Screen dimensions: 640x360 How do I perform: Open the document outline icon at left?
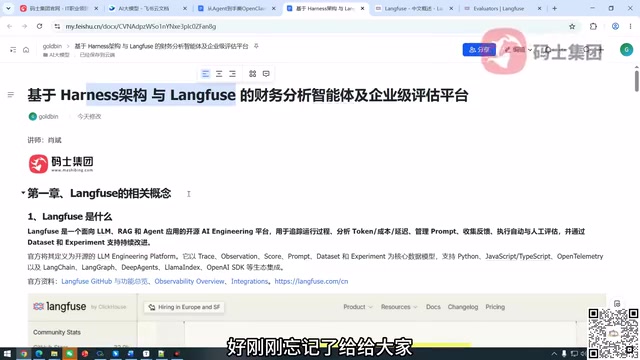pyautogui.click(x=11, y=95)
